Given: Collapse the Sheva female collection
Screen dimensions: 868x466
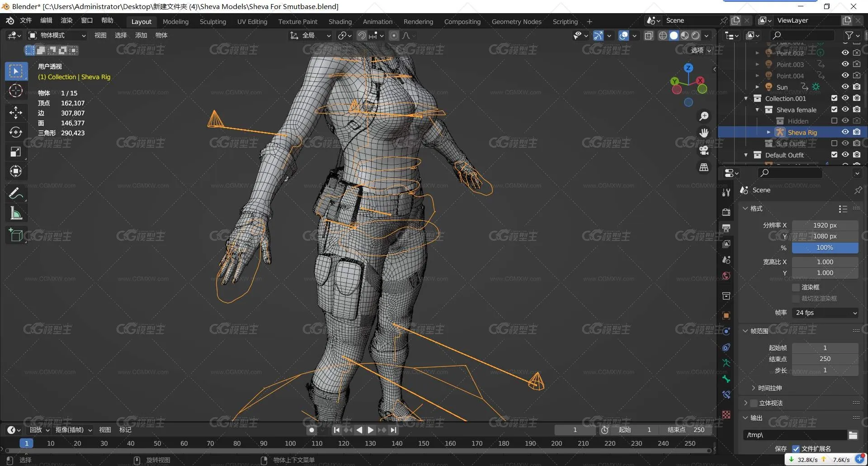Looking at the screenshot, I should 757,109.
